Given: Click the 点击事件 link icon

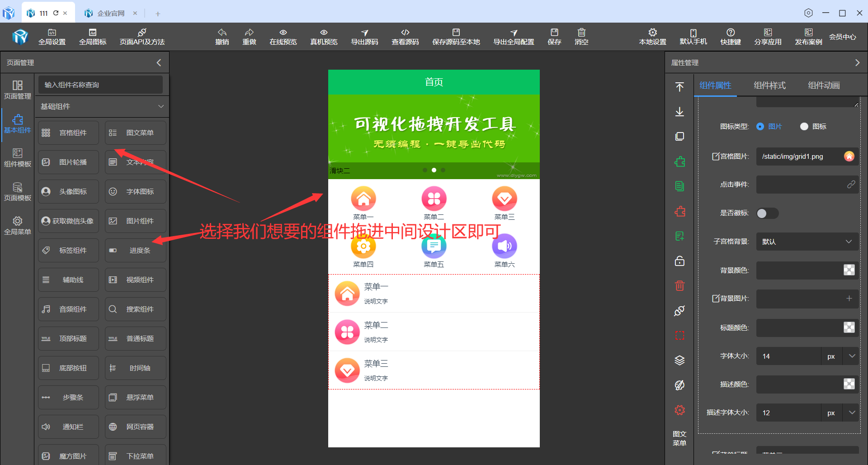Looking at the screenshot, I should [851, 185].
